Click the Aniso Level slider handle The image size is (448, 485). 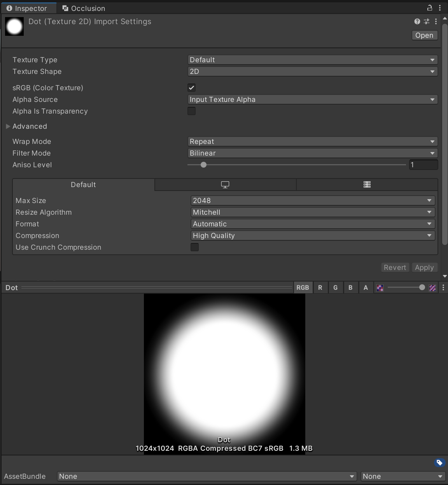point(203,165)
